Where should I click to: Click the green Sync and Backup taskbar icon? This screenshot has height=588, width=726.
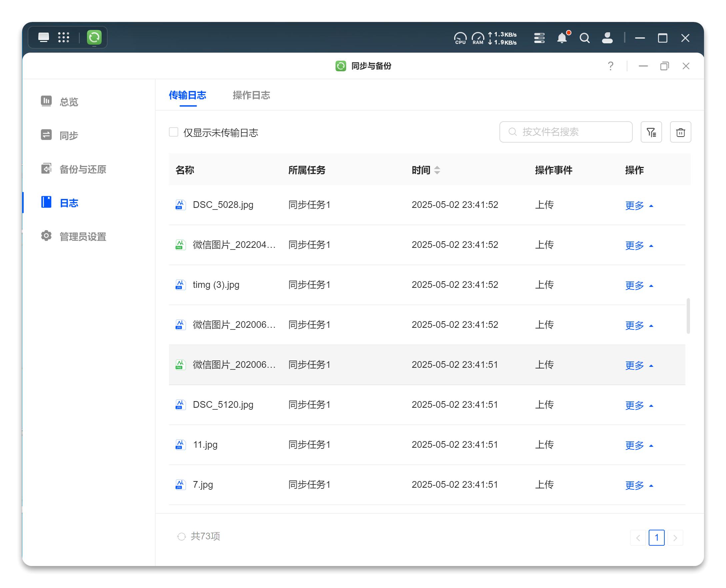click(94, 37)
